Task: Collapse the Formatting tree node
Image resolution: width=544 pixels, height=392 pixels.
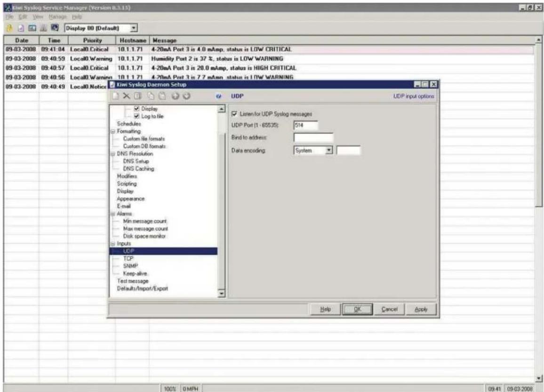Action: coord(113,131)
